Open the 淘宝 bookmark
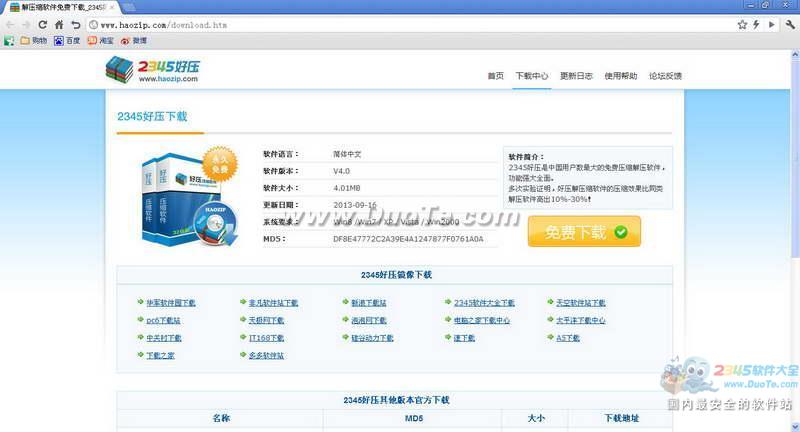 coord(100,41)
